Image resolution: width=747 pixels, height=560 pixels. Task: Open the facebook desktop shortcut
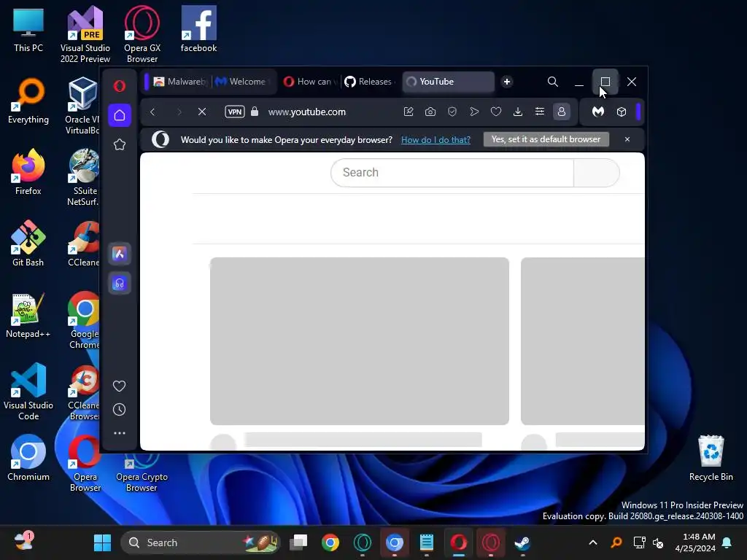coord(198,29)
